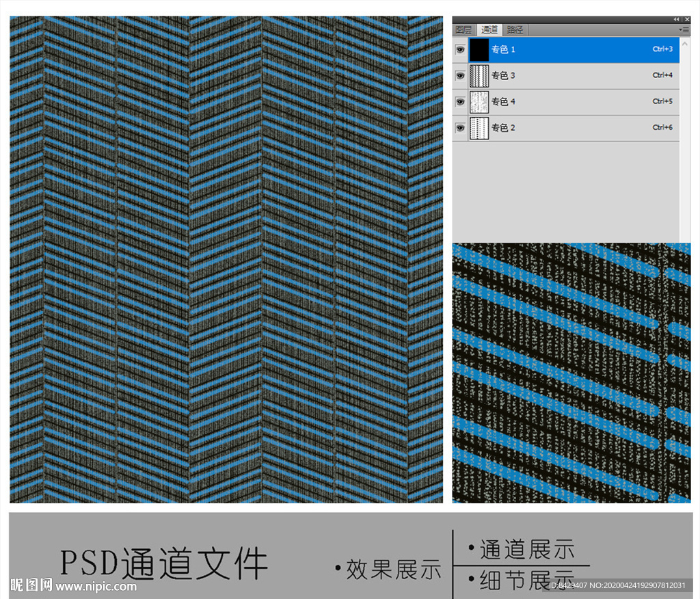Hide the 专色 1 channel
Image resolution: width=700 pixels, height=599 pixels.
click(x=460, y=50)
